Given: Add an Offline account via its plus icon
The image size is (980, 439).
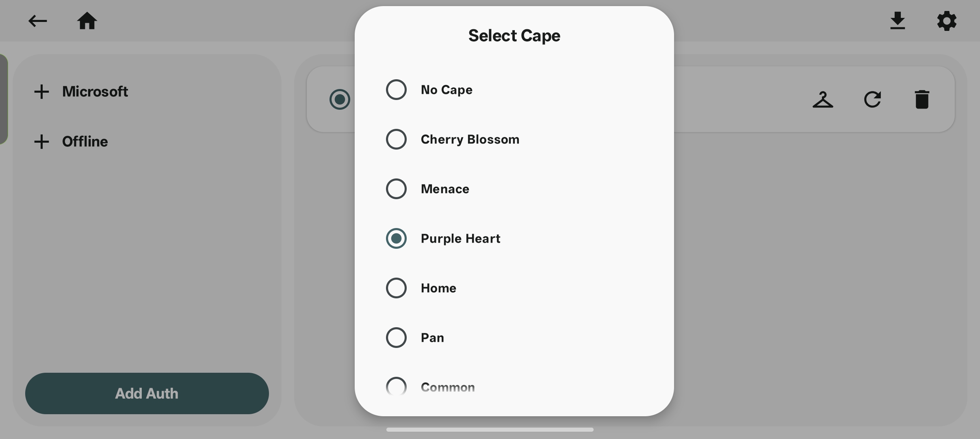Looking at the screenshot, I should click(x=42, y=141).
